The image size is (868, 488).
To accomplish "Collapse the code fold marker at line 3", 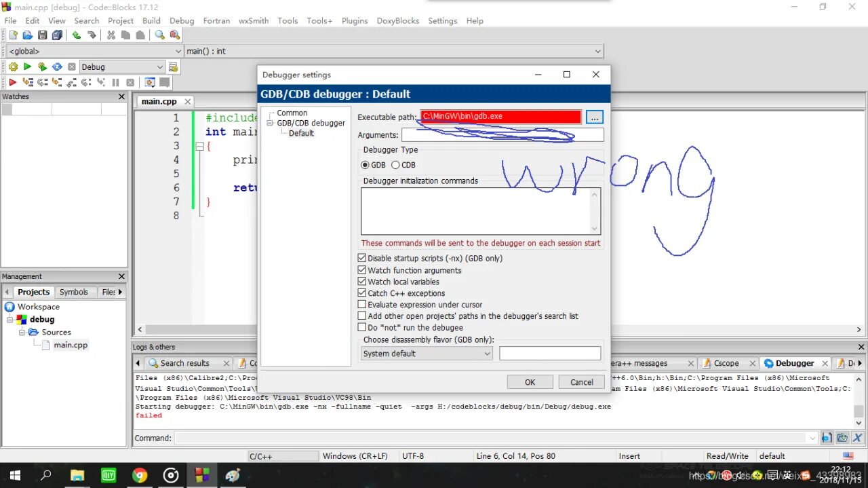I will coord(199,146).
